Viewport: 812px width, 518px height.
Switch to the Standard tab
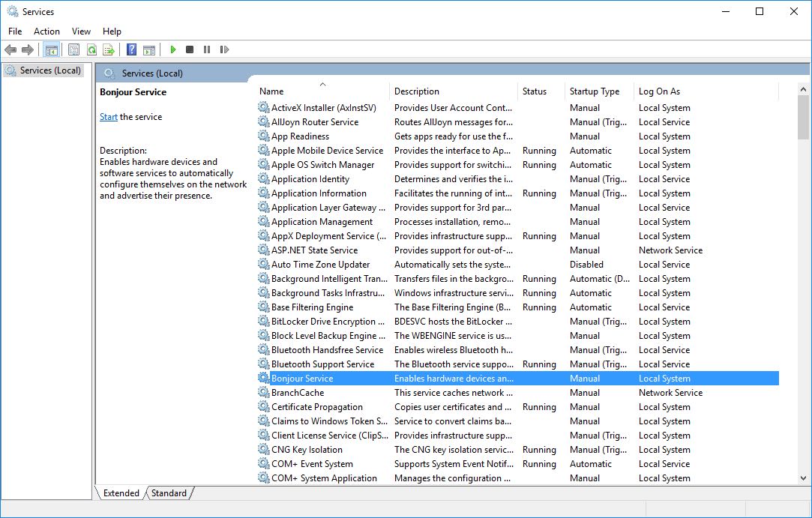[x=169, y=493]
